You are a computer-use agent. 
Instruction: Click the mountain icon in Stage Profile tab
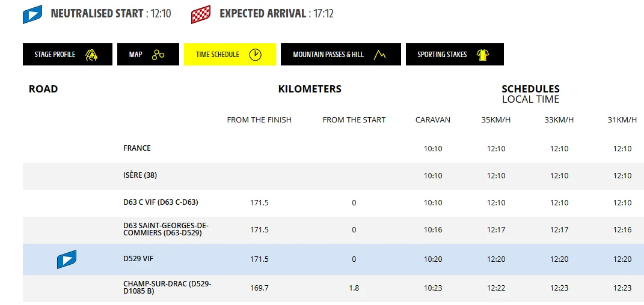coord(91,55)
